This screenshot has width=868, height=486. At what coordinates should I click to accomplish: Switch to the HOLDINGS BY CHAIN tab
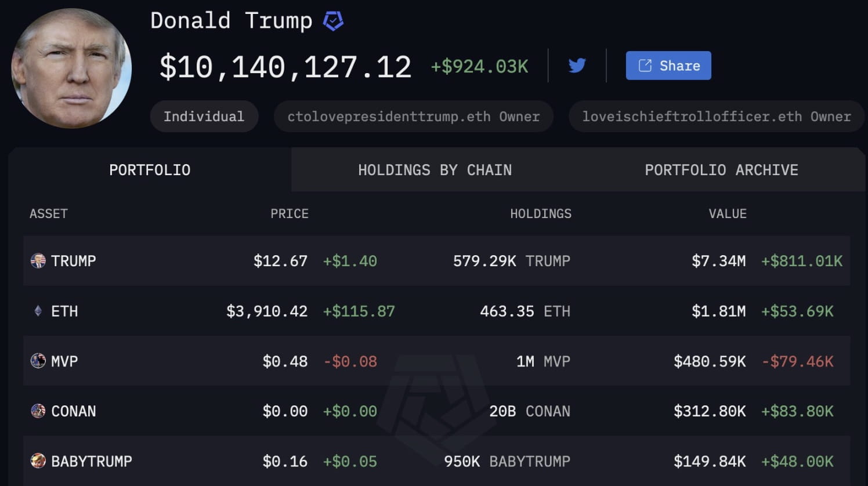435,170
